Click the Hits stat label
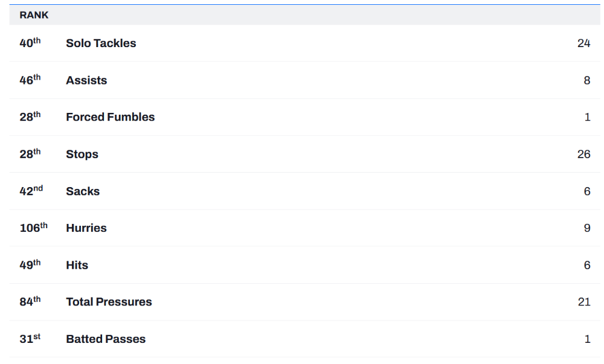604x364 pixels. (77, 265)
